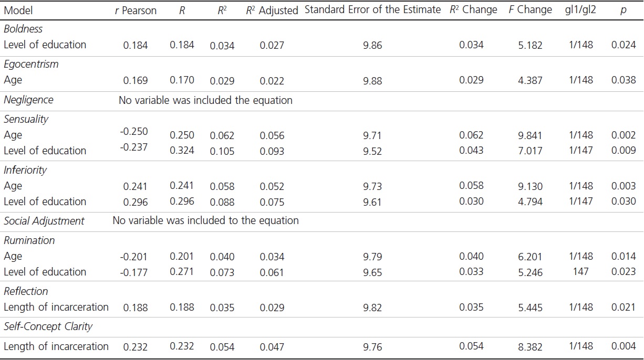This screenshot has height=360, width=644.
Task: Click the 'Egocentrism' section heading
Action: [31, 64]
